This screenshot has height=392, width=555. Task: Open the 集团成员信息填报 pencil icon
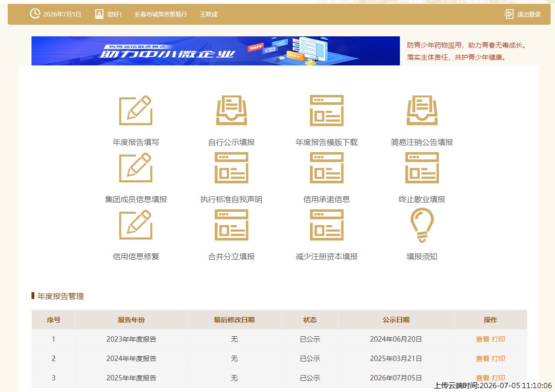pyautogui.click(x=136, y=168)
